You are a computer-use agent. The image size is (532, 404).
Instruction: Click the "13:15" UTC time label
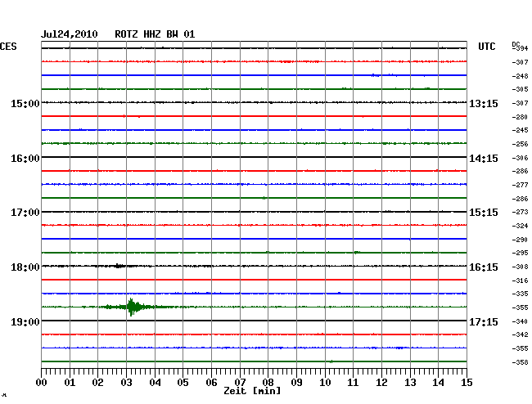(484, 103)
